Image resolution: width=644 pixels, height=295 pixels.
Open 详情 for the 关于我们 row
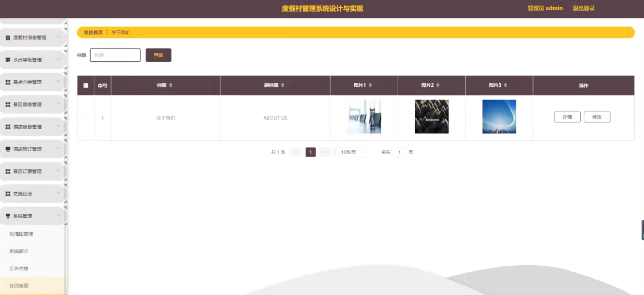[567, 117]
